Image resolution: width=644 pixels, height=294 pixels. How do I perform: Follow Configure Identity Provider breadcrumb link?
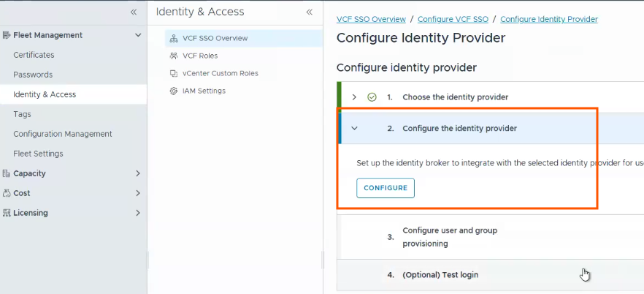549,19
